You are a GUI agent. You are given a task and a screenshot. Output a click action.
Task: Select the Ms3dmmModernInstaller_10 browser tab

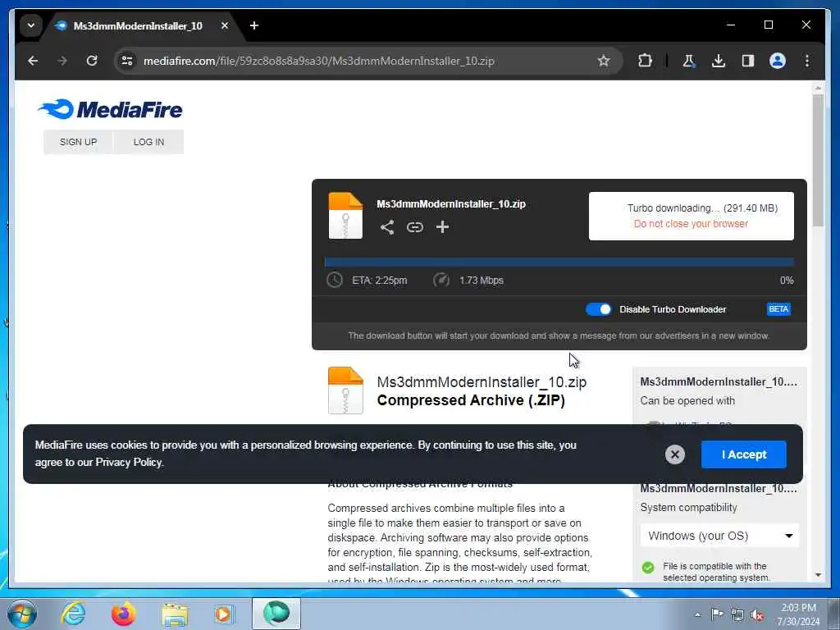point(138,25)
